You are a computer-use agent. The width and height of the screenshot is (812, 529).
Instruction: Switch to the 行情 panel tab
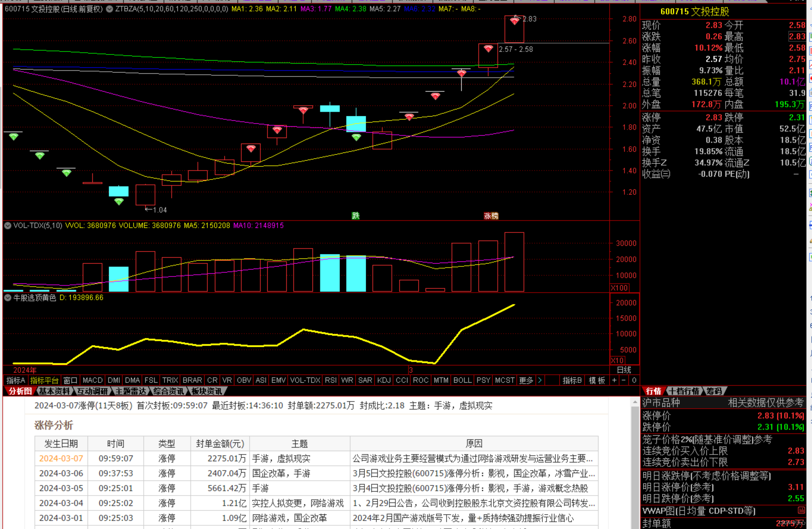[x=653, y=391]
